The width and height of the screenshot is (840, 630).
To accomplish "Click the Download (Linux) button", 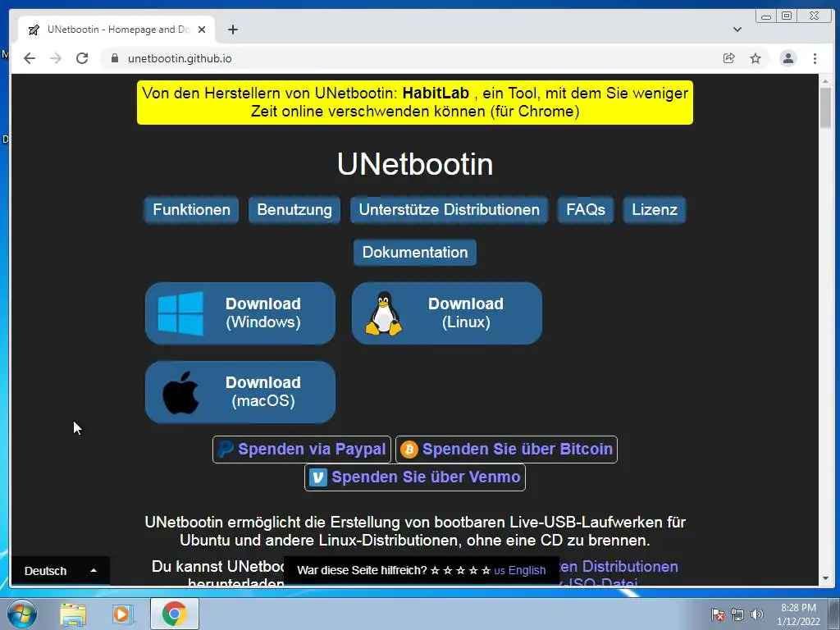I will tap(447, 313).
